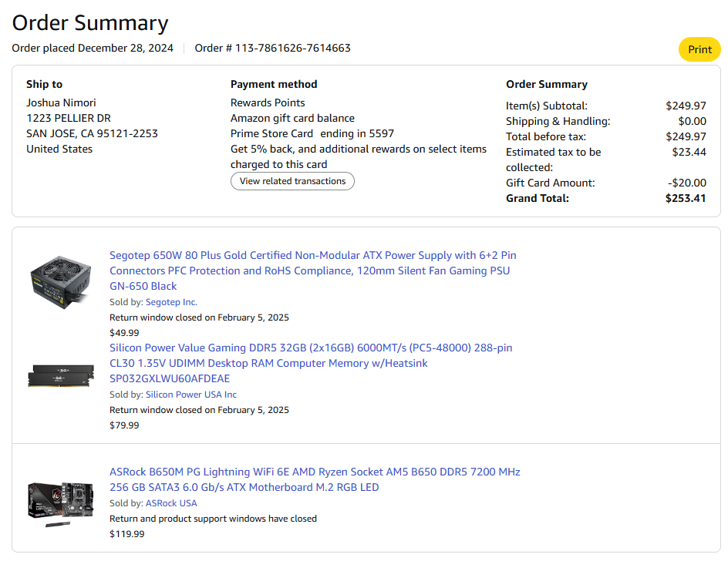
Task: Click the Order Summary page heading
Action: (89, 23)
